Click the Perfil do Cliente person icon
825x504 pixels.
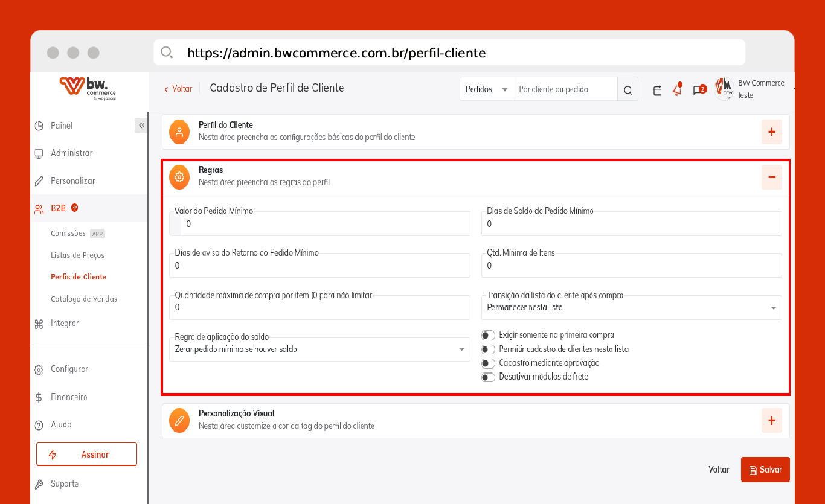179,132
